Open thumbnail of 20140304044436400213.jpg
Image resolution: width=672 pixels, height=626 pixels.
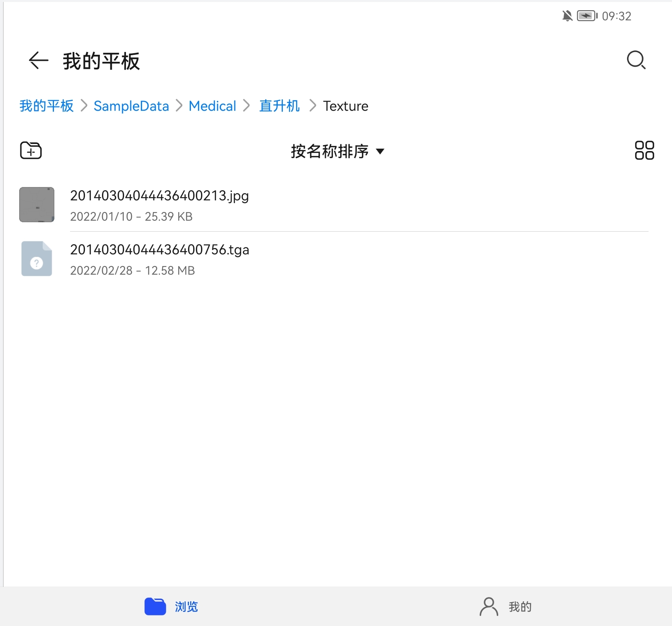(37, 205)
